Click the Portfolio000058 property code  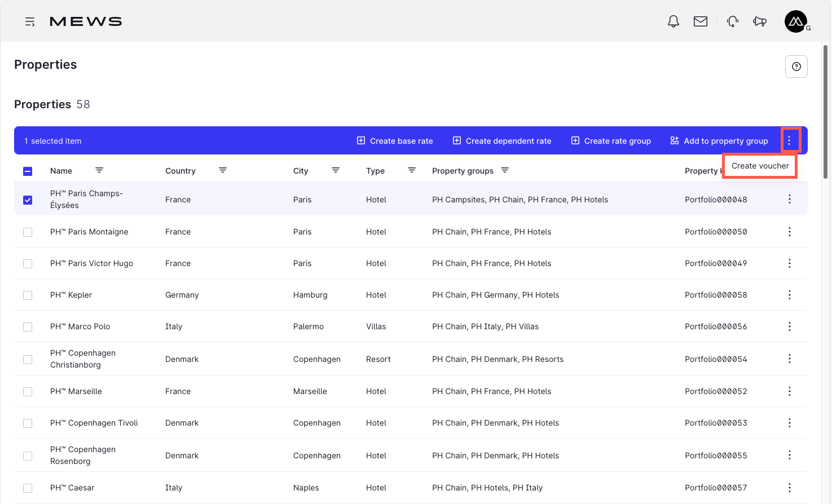tap(716, 295)
